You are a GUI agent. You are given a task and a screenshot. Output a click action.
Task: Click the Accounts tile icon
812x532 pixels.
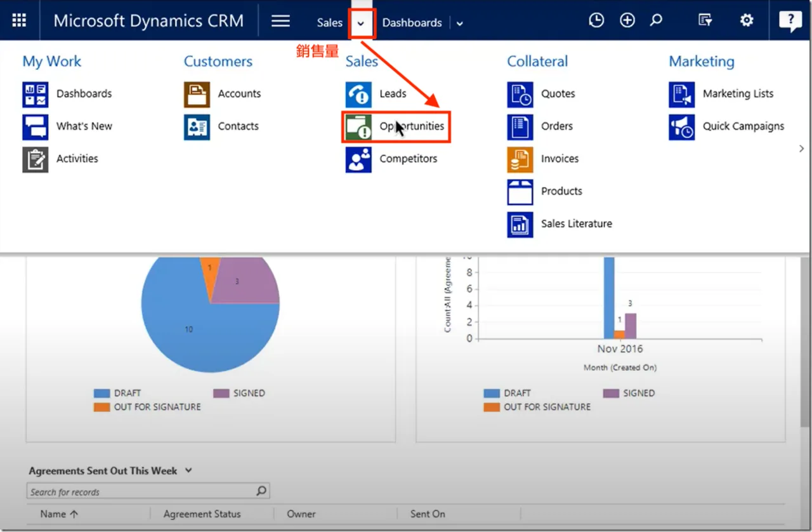197,94
